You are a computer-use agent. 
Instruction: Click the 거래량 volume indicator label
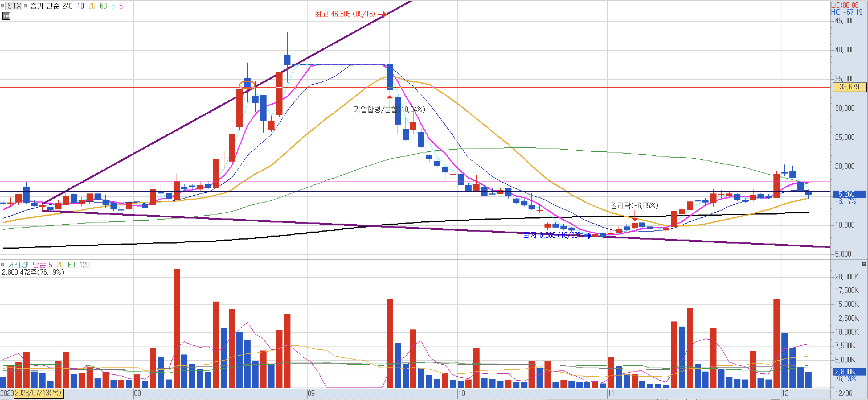pos(18,265)
